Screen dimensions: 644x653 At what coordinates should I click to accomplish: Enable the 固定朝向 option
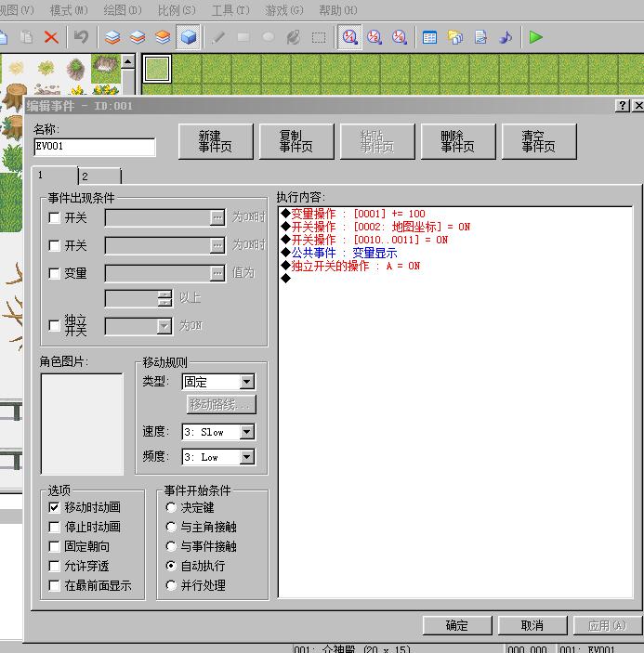click(x=54, y=546)
